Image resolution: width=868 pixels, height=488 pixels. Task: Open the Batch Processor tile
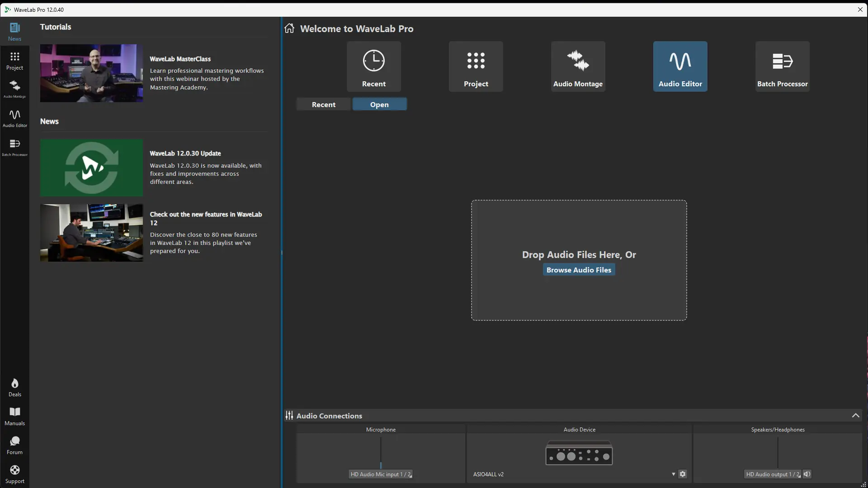coord(782,66)
